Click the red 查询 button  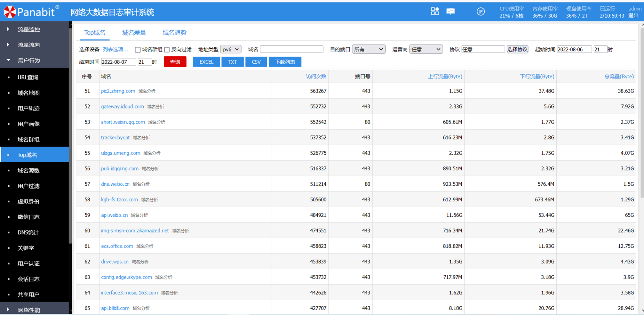pyautogui.click(x=175, y=62)
